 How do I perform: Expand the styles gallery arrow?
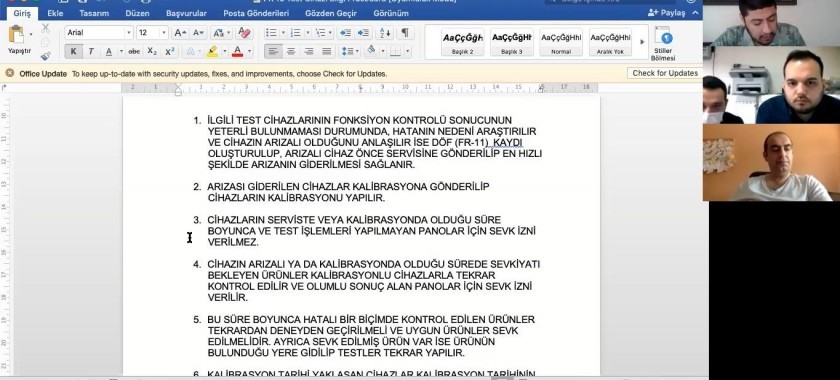point(642,42)
